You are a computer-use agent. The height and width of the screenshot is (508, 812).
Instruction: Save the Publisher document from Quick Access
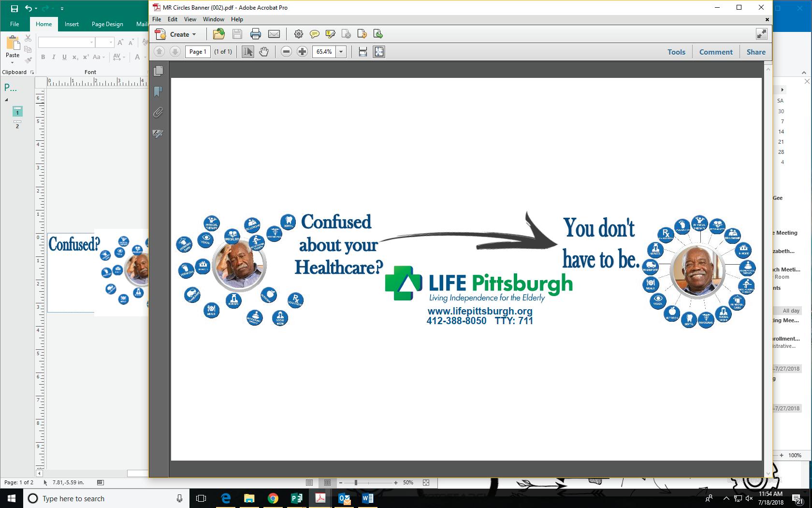click(x=14, y=8)
